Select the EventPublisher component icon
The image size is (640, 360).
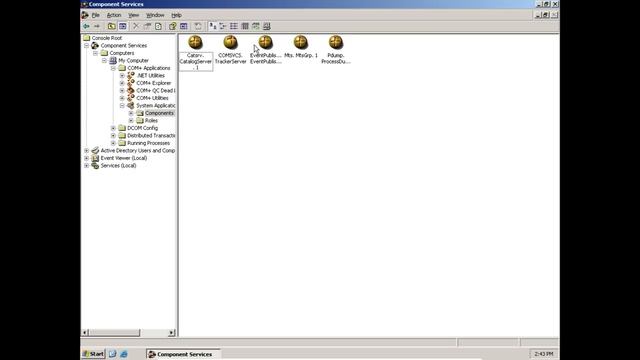click(x=266, y=42)
